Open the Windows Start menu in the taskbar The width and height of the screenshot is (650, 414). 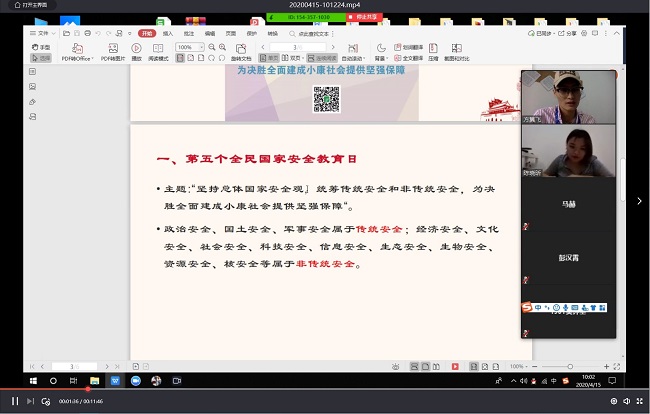(x=33, y=381)
